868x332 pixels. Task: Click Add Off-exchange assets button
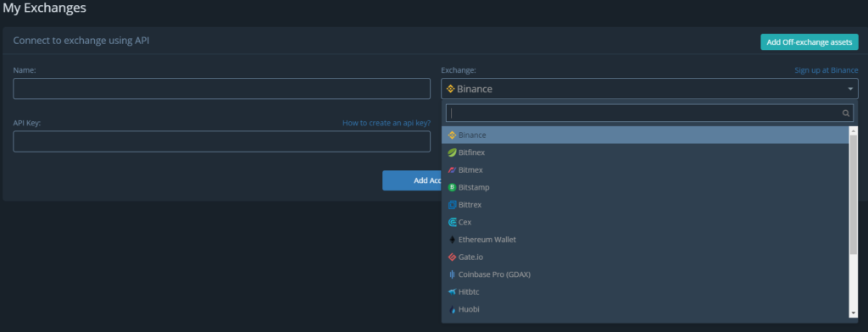809,42
